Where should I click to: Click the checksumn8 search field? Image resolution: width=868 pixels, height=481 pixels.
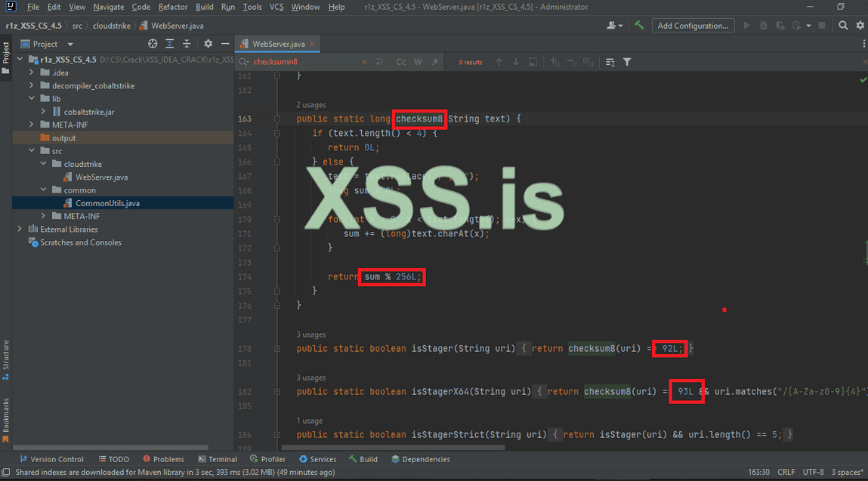coord(302,62)
